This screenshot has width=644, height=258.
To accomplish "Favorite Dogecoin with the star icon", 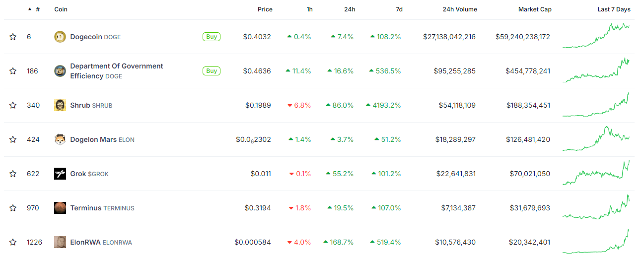I will [13, 37].
